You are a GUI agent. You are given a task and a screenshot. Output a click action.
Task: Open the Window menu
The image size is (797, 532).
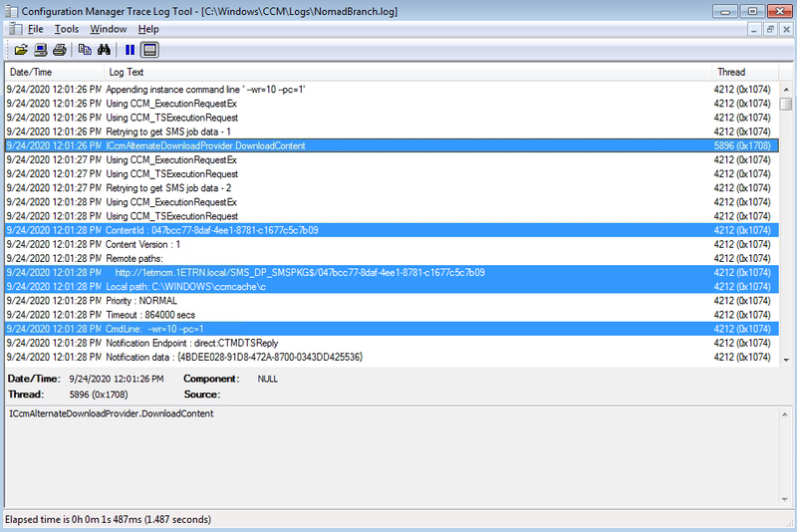(109, 29)
